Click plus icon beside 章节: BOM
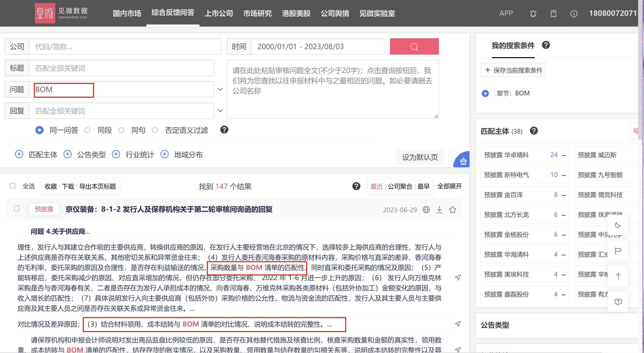644x353 pixels. tap(485, 93)
